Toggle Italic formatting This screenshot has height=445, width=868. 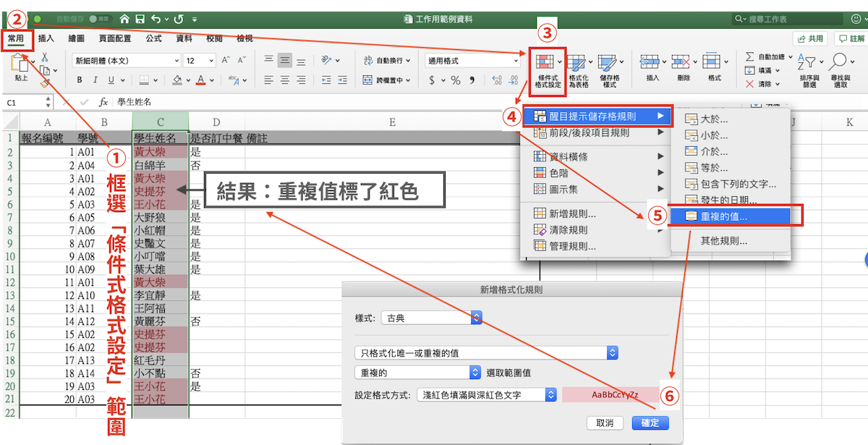point(95,80)
